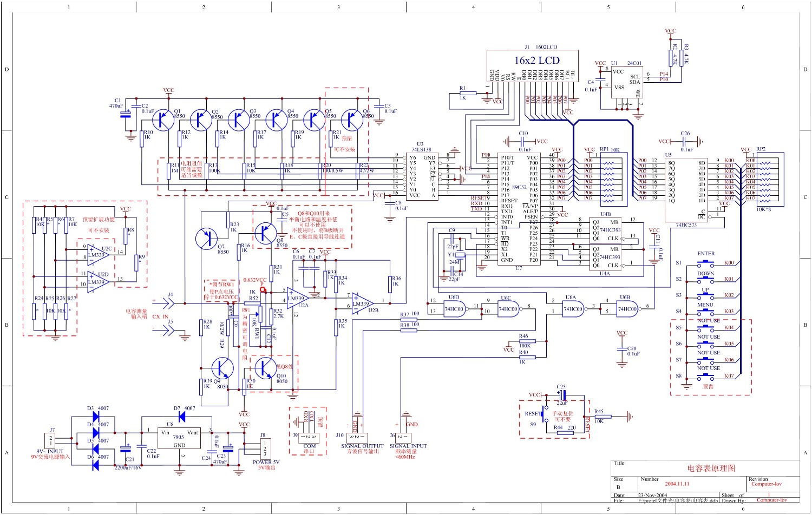Select the 74HC573 latch chip U5
The width and height of the screenshot is (812, 515).
pos(686,190)
